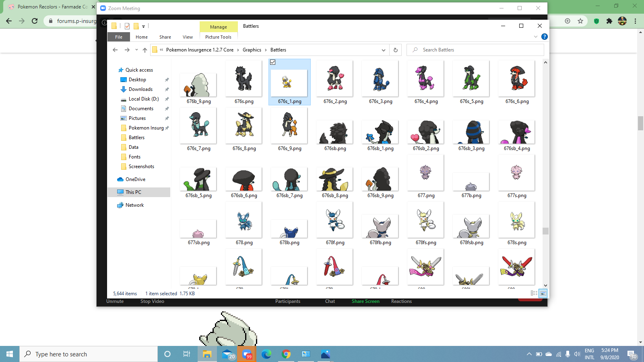644x362 pixels.
Task: Open the Share ribbon tab
Action: pos(165,37)
